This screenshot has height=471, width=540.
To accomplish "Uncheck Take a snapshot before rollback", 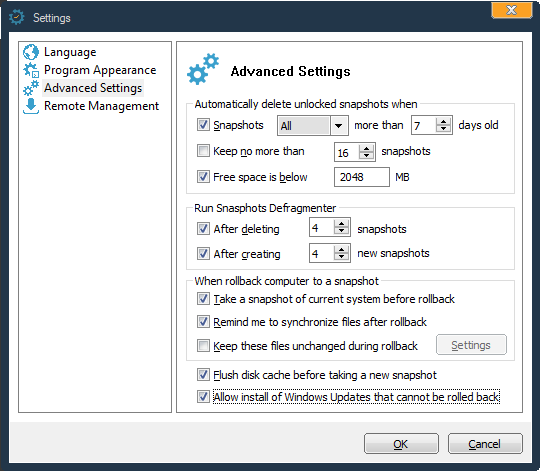I will [x=203, y=299].
